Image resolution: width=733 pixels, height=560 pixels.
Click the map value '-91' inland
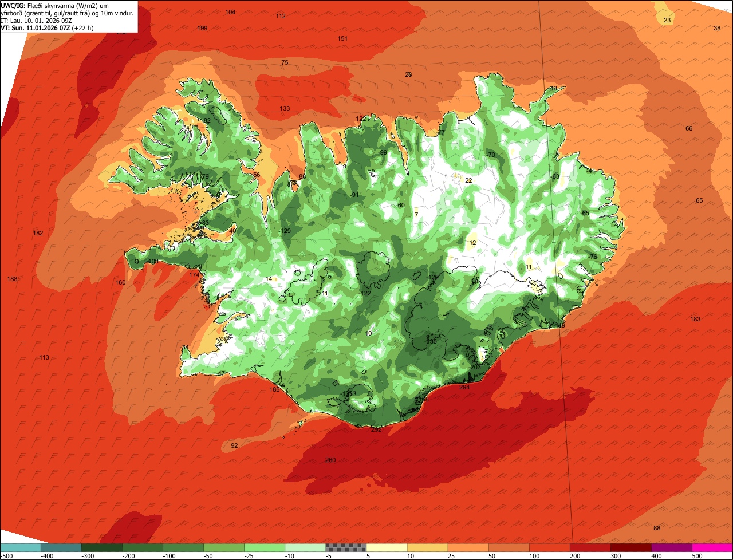pyautogui.click(x=354, y=195)
